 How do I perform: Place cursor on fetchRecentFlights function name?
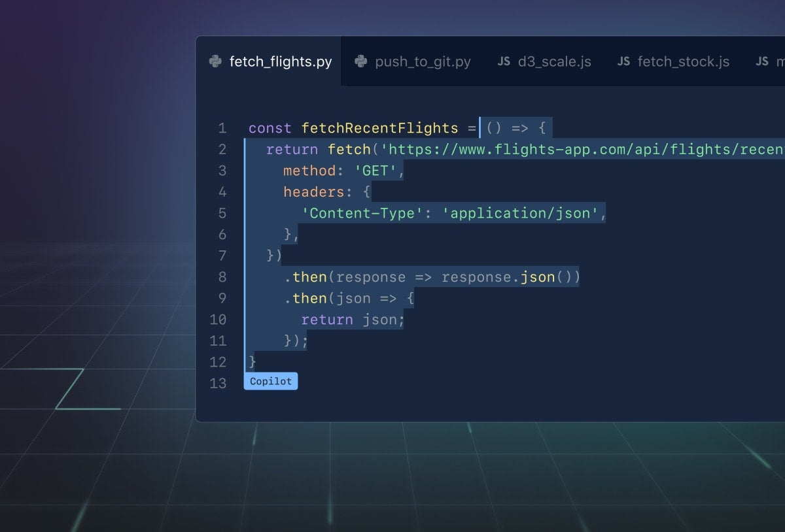[379, 129]
